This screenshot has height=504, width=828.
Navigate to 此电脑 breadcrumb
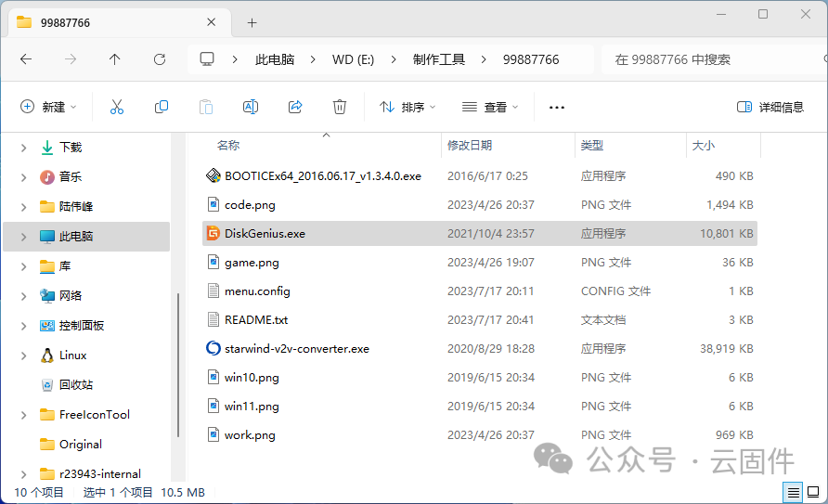[275, 59]
